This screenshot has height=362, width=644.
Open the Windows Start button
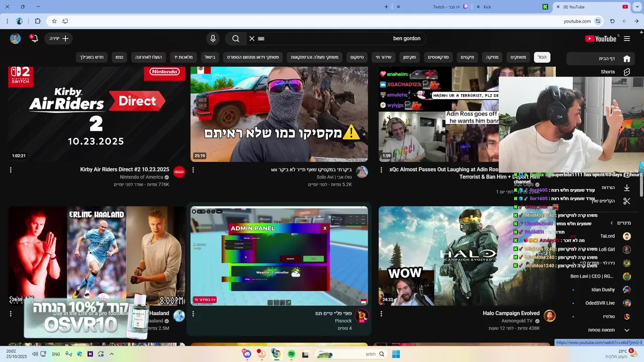tap(396, 354)
